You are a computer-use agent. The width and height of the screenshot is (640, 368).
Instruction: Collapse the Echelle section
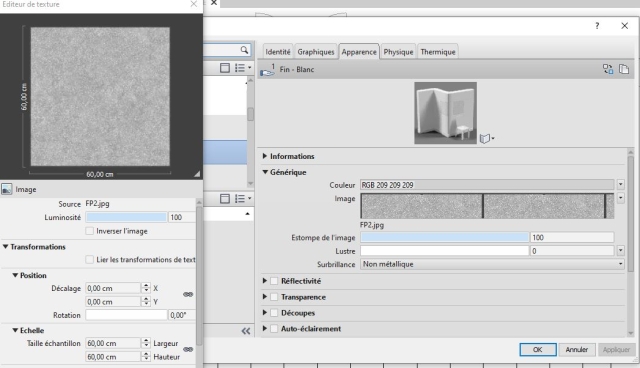click(x=15, y=330)
